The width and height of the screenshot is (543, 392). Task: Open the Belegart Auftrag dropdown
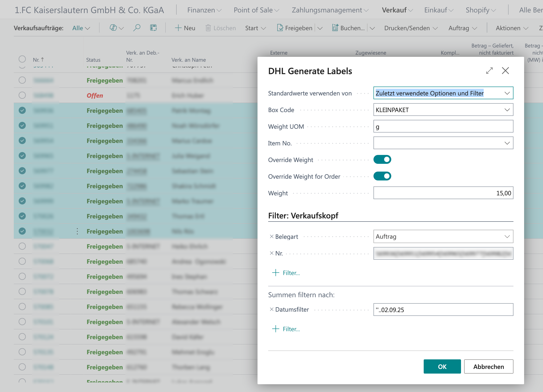(x=507, y=237)
